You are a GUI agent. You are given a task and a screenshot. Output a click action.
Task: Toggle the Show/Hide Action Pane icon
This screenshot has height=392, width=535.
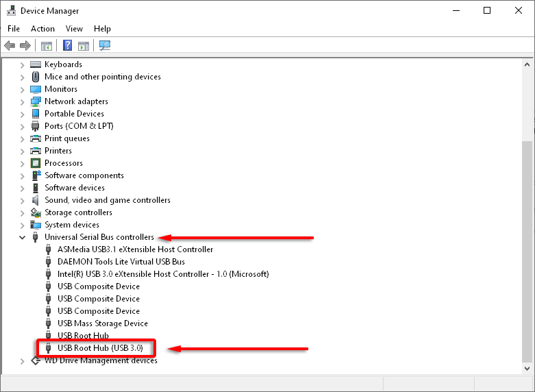click(x=84, y=46)
